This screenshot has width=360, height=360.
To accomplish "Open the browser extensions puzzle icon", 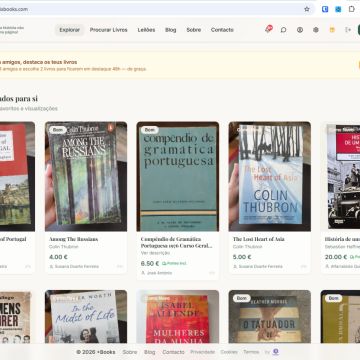I will [352, 9].
